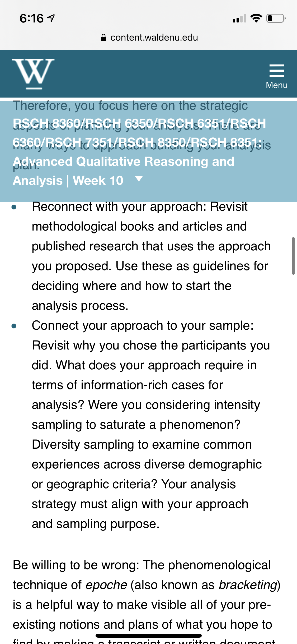Open the hamburger Menu icon
The height and width of the screenshot is (644, 297).
coord(277,71)
